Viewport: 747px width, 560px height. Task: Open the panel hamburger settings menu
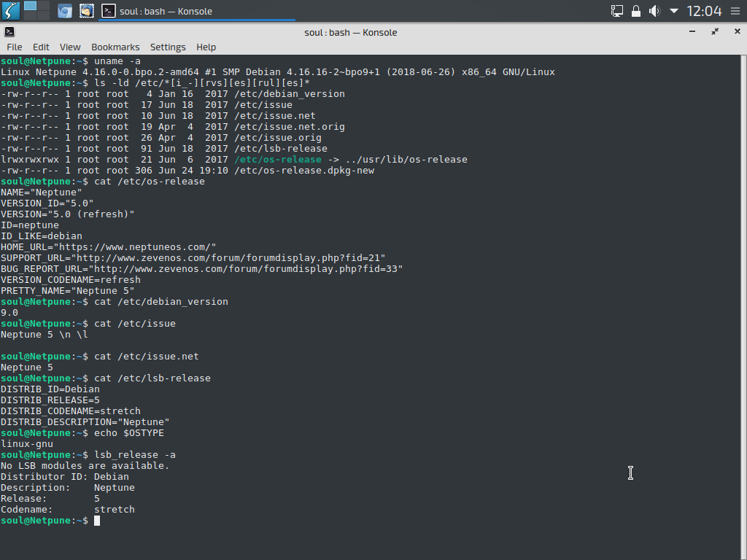pyautogui.click(x=735, y=11)
